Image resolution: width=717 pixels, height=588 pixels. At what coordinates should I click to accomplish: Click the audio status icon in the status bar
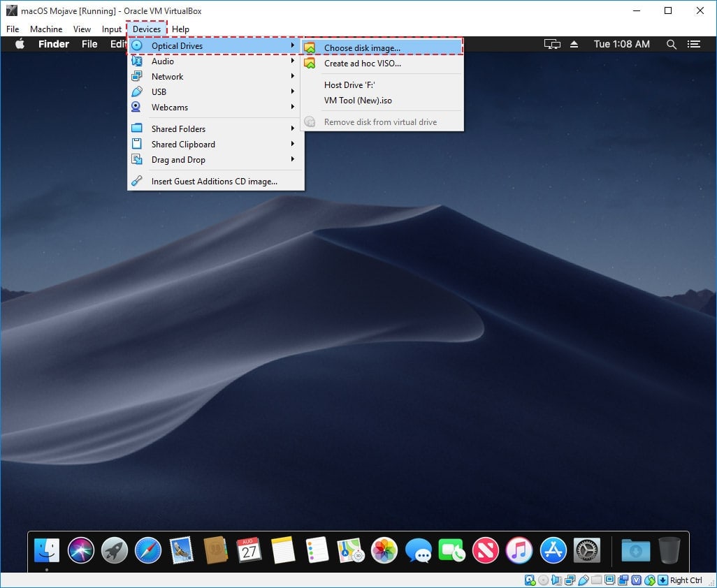(557, 580)
